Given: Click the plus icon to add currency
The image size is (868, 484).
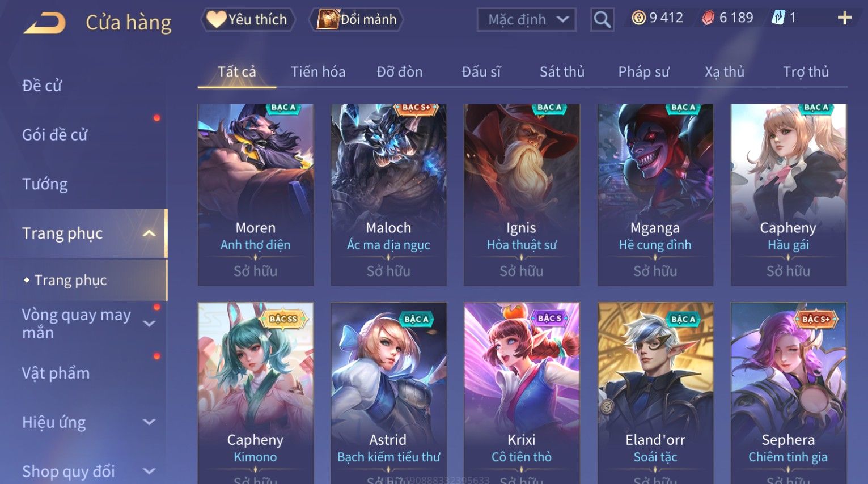Looking at the screenshot, I should [x=845, y=18].
